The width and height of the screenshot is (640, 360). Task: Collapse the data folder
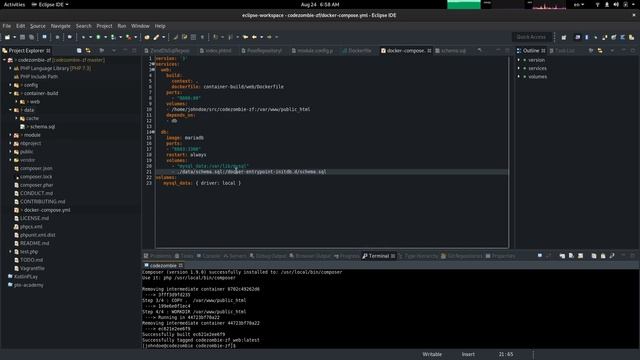click(x=11, y=110)
